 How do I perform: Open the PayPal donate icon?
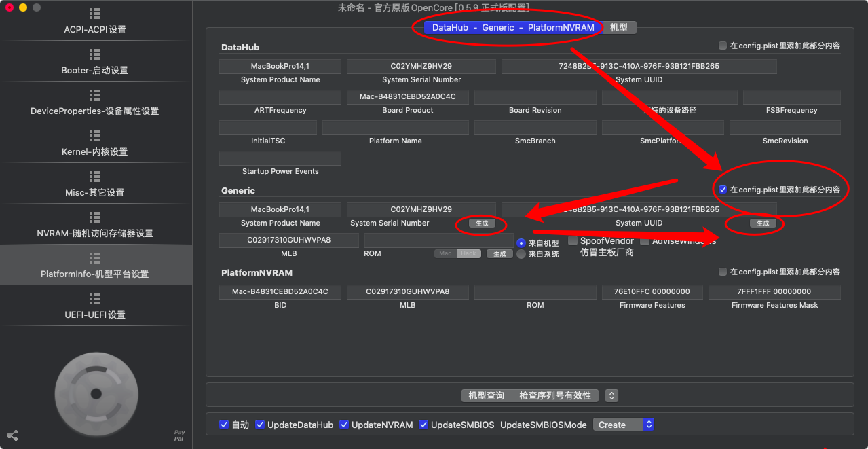pyautogui.click(x=179, y=435)
